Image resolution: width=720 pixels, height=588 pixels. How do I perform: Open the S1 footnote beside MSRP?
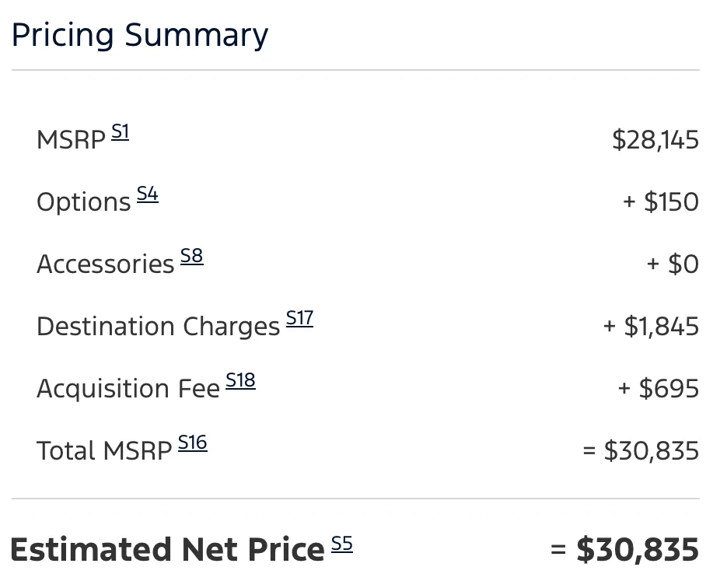click(x=121, y=132)
